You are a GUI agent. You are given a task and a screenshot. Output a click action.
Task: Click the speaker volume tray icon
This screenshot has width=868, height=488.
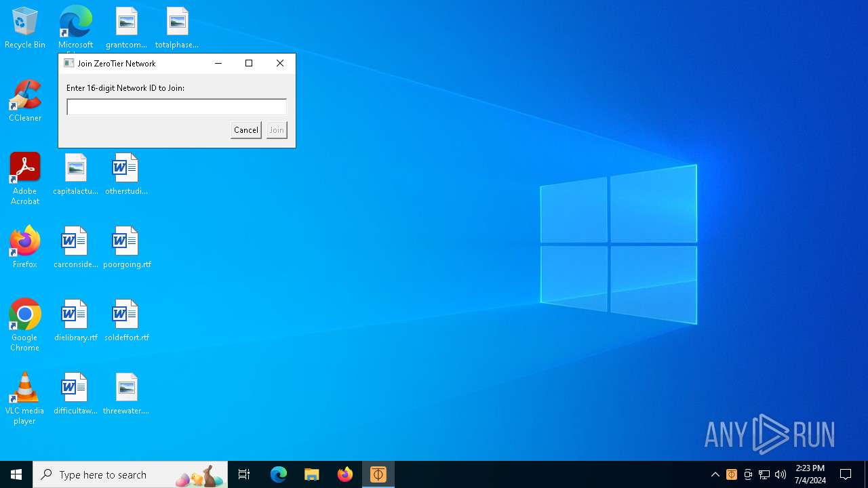[781, 474]
